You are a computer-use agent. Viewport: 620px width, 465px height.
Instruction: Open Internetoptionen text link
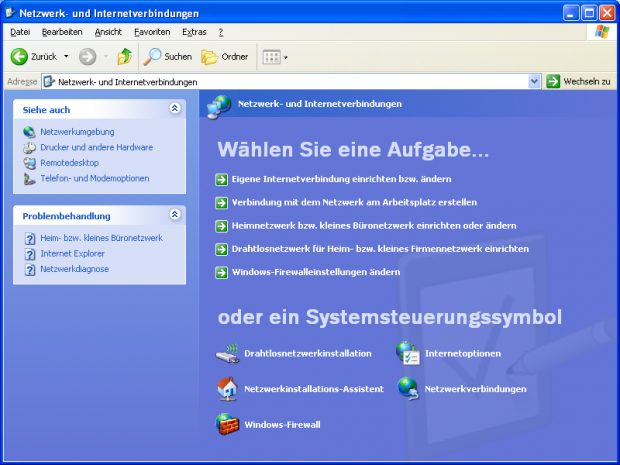tap(463, 353)
